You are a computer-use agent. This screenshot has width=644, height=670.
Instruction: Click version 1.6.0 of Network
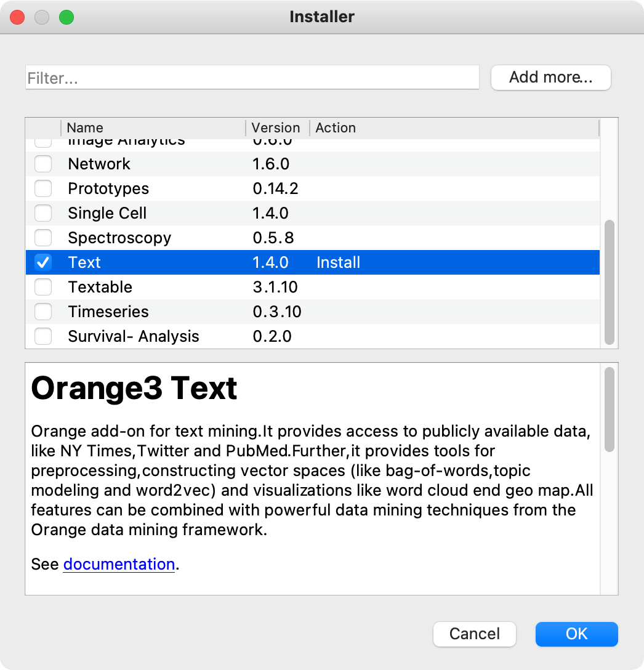click(271, 164)
